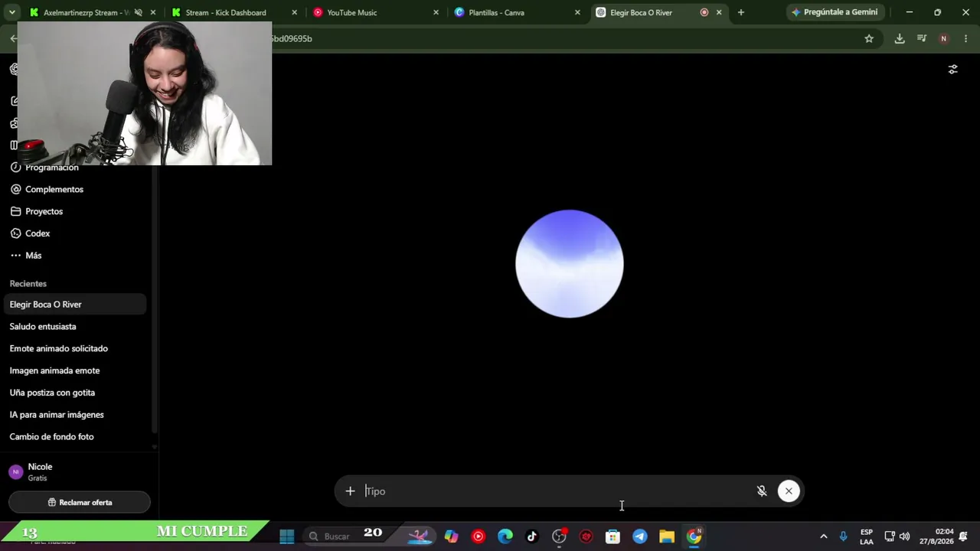Open the media controls icon in toolbar
The height and width of the screenshot is (551, 980).
click(x=922, y=38)
